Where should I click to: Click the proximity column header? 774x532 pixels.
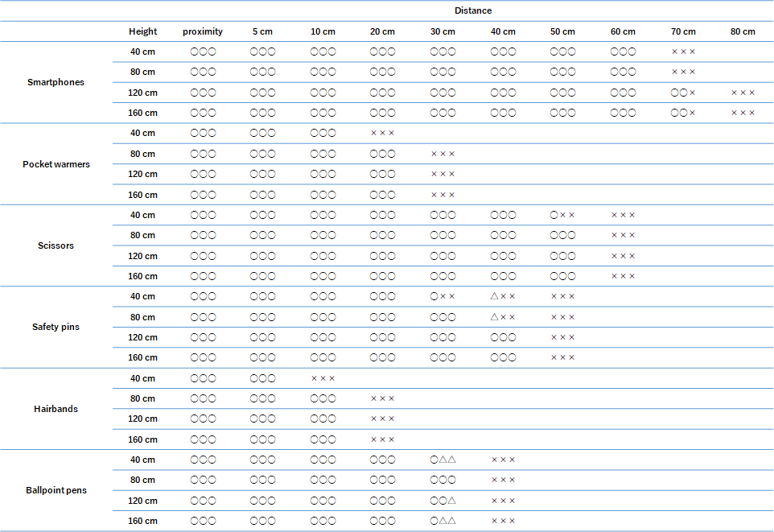pos(203,31)
